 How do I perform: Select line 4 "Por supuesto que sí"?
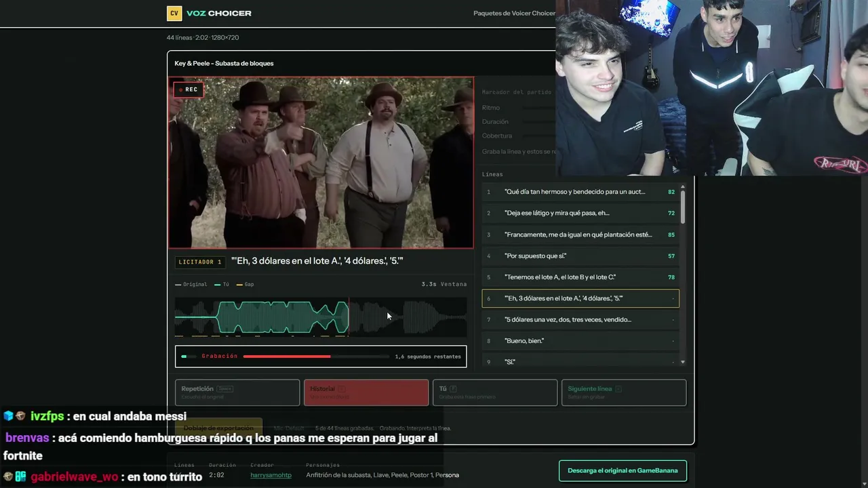pyautogui.click(x=580, y=256)
